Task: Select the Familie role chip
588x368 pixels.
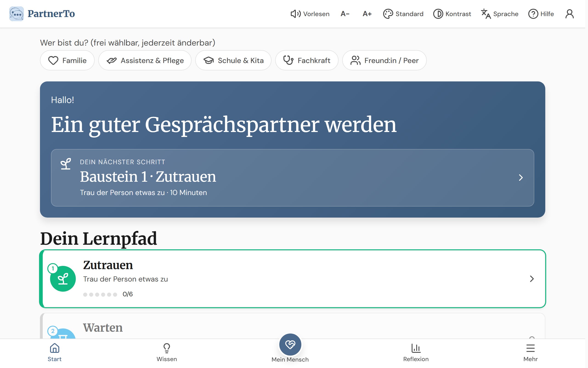Action: coord(67,60)
